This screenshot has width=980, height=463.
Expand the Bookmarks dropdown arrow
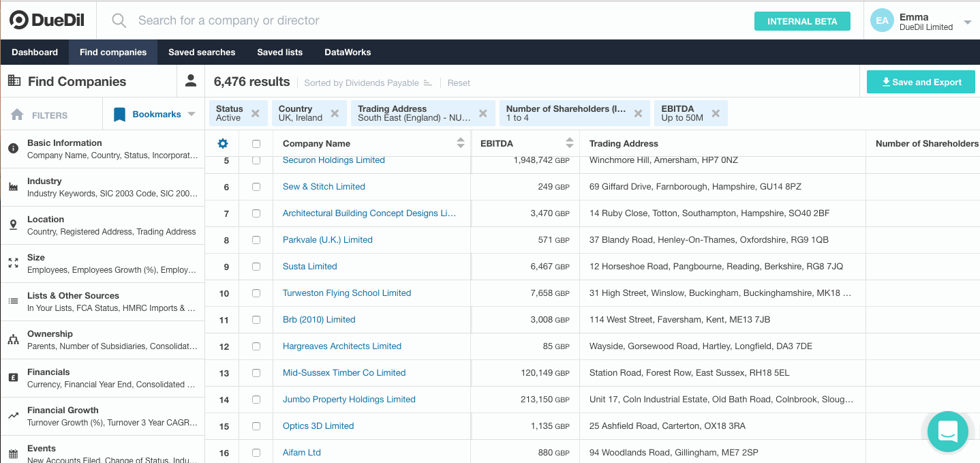coord(192,115)
